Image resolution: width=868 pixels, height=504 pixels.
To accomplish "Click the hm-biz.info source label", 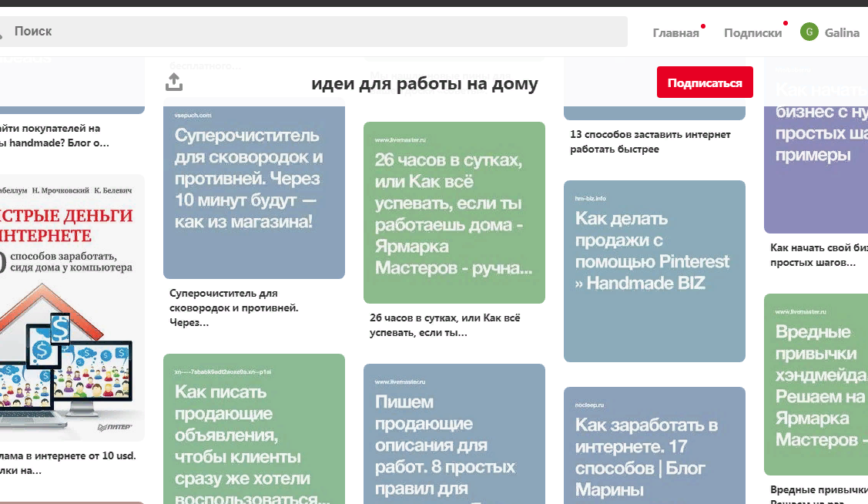I will click(x=590, y=198).
